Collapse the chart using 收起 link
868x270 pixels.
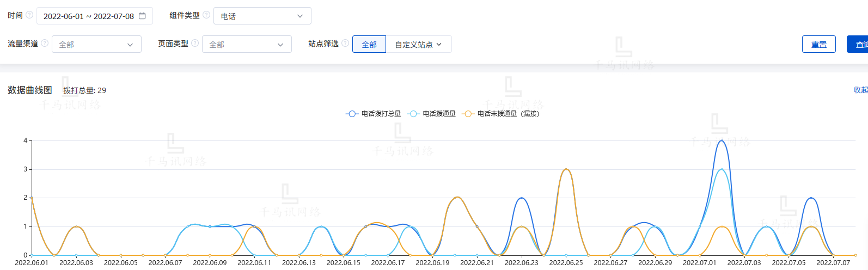pyautogui.click(x=860, y=90)
